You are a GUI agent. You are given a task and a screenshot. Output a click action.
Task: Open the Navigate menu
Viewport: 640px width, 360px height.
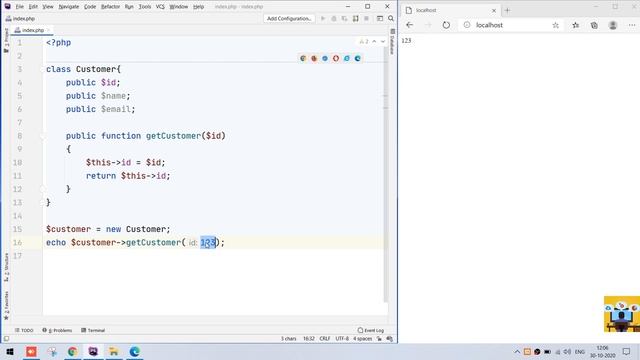(x=69, y=7)
